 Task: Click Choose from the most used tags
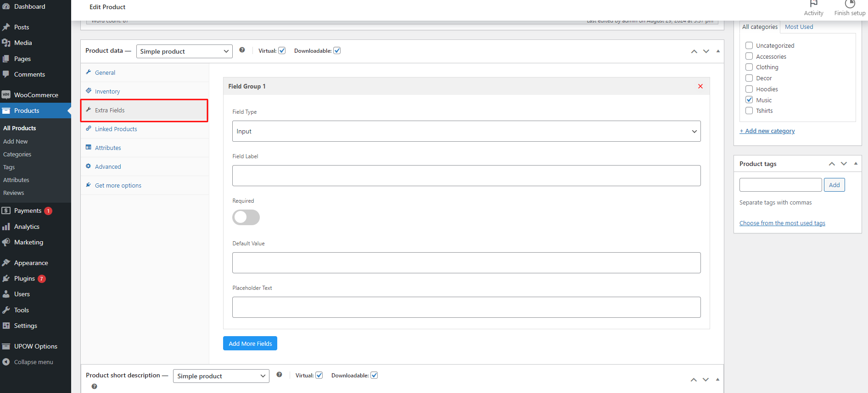[x=782, y=223]
